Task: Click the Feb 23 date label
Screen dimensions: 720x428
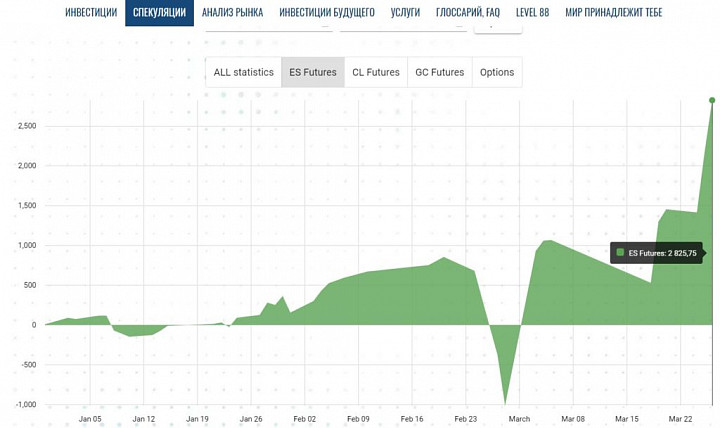Action: tap(466, 419)
